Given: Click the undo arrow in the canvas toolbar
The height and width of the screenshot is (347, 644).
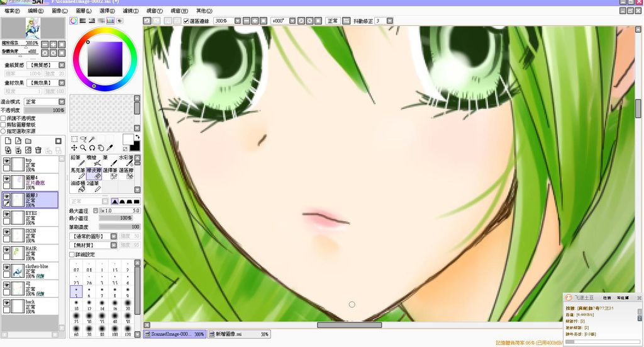Looking at the screenshot, I should (147, 21).
